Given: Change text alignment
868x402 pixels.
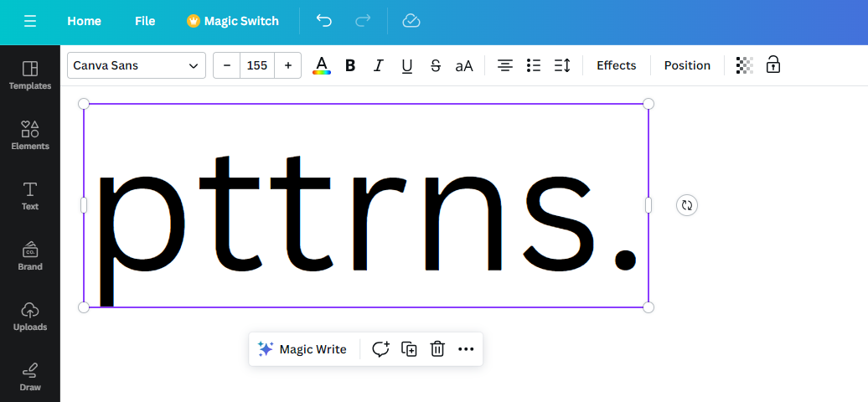Looking at the screenshot, I should (x=505, y=65).
